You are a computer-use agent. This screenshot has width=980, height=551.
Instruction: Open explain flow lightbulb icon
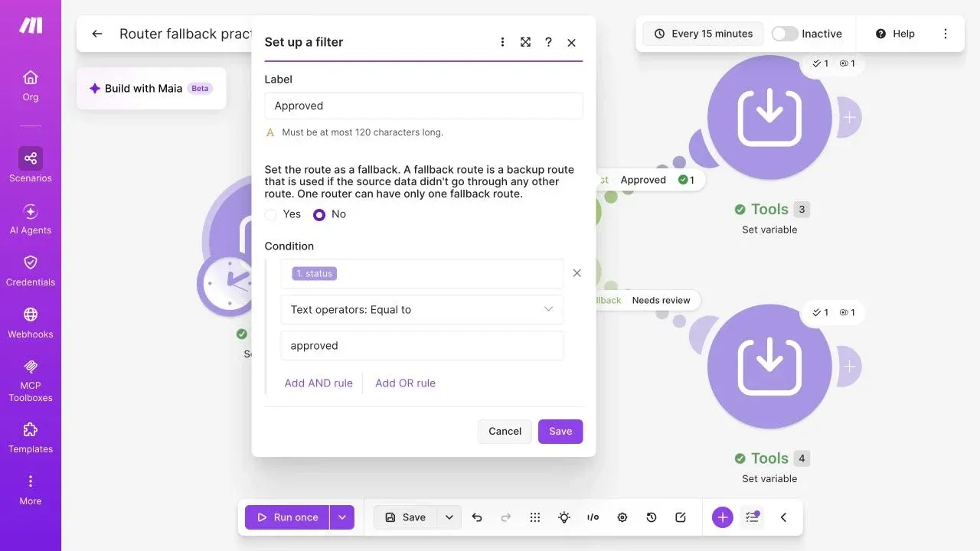pyautogui.click(x=564, y=517)
